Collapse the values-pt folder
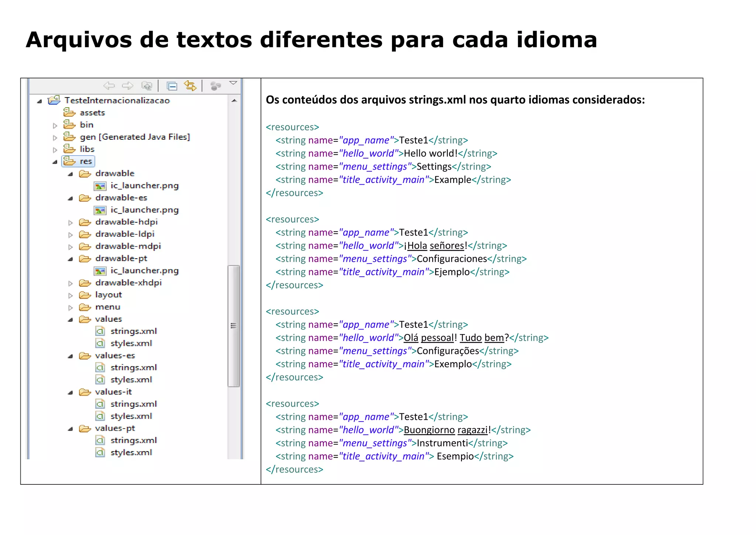 [x=71, y=429]
